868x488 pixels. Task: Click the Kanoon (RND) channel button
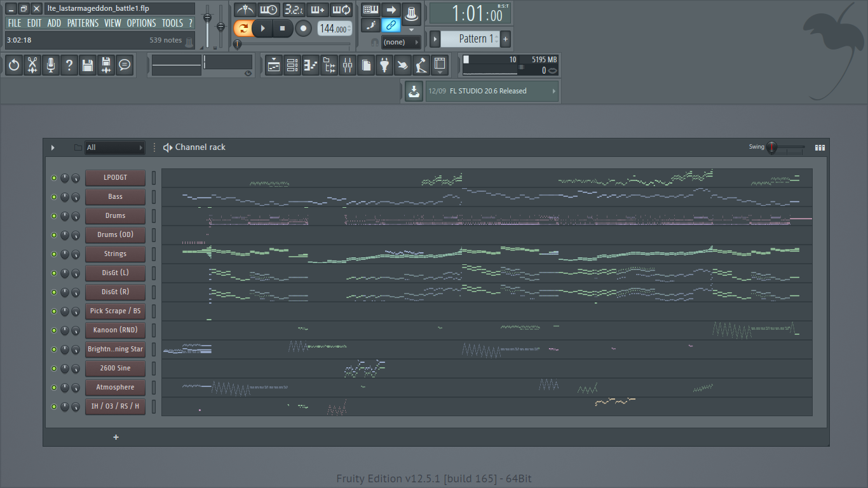click(x=115, y=330)
